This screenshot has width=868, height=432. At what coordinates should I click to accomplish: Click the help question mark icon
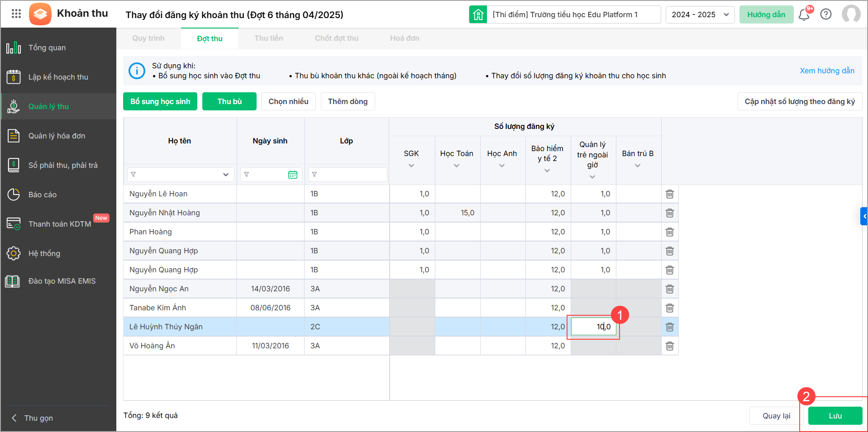(x=826, y=14)
